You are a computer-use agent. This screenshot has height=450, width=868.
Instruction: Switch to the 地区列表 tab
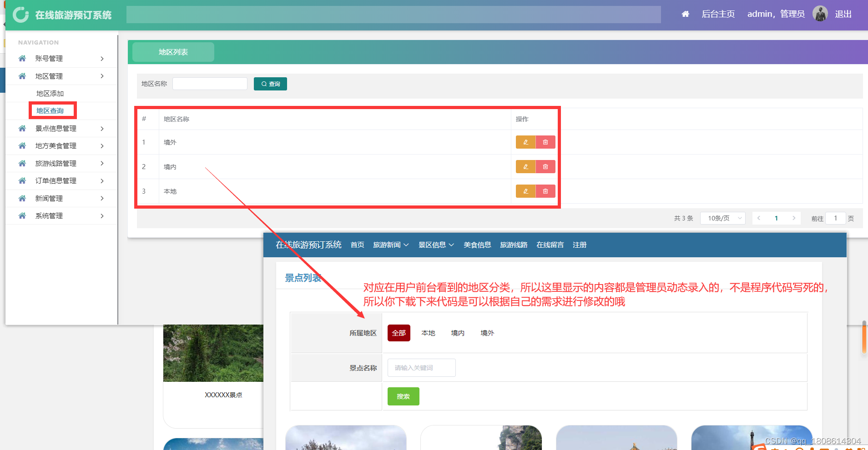click(173, 52)
